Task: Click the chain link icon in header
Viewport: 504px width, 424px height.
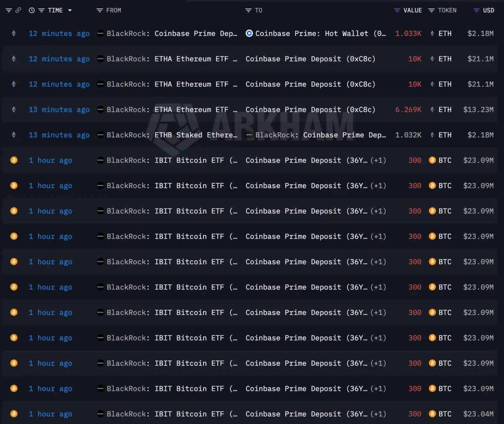Action: pos(18,10)
